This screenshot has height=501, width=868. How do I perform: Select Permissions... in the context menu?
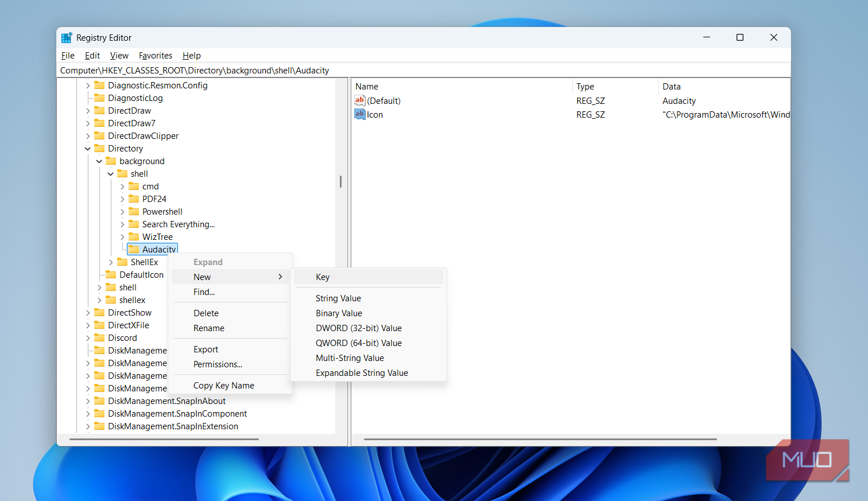(230, 364)
